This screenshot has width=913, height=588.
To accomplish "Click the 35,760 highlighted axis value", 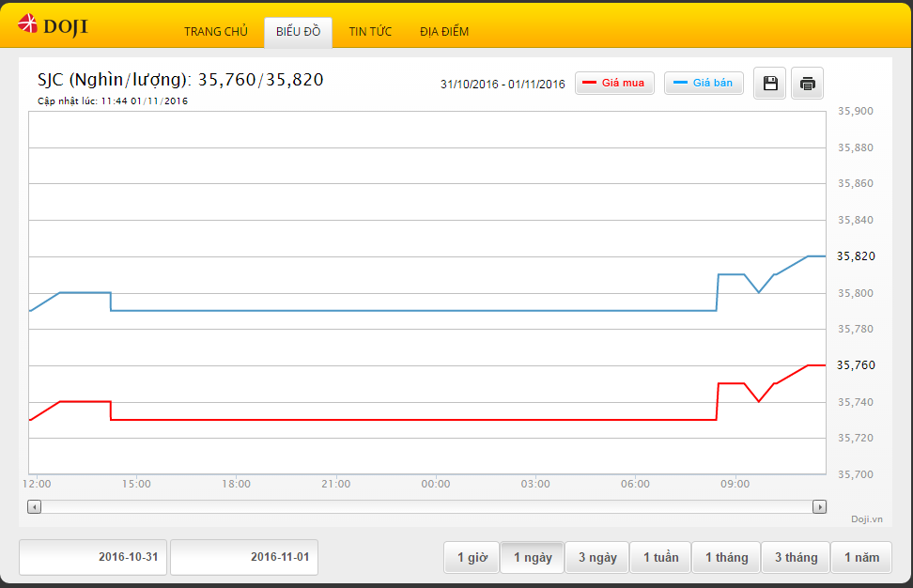I will [856, 365].
